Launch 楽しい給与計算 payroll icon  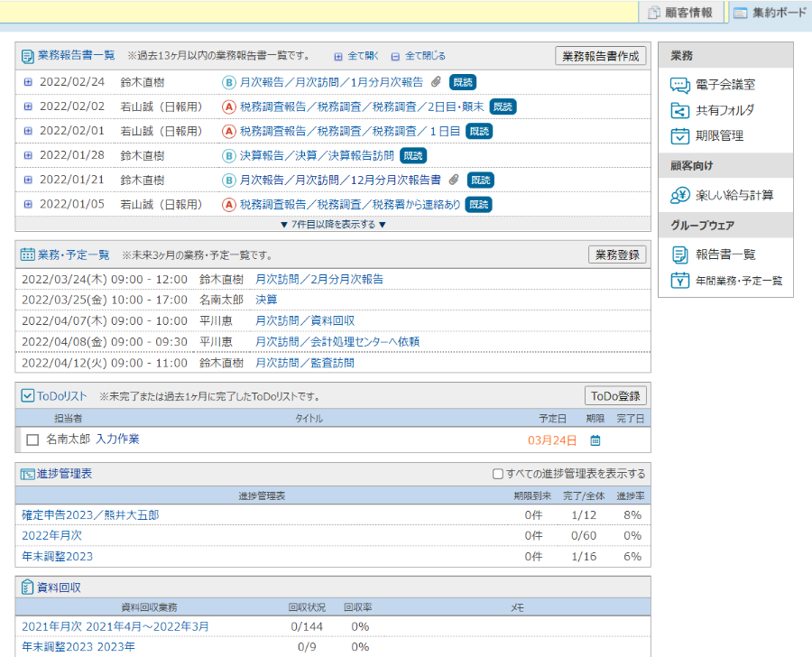tap(680, 195)
